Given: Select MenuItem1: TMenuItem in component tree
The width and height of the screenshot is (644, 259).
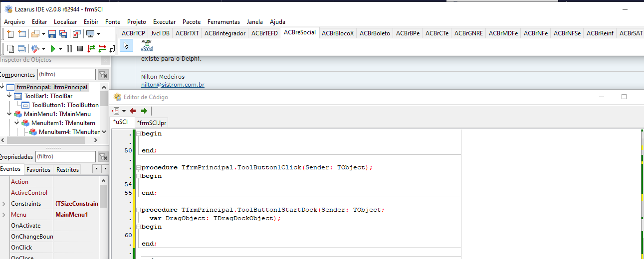Looking at the screenshot, I should coord(63,123).
